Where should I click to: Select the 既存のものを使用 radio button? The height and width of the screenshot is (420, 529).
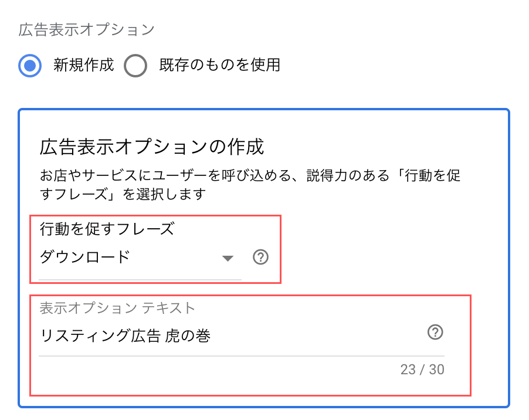point(135,65)
